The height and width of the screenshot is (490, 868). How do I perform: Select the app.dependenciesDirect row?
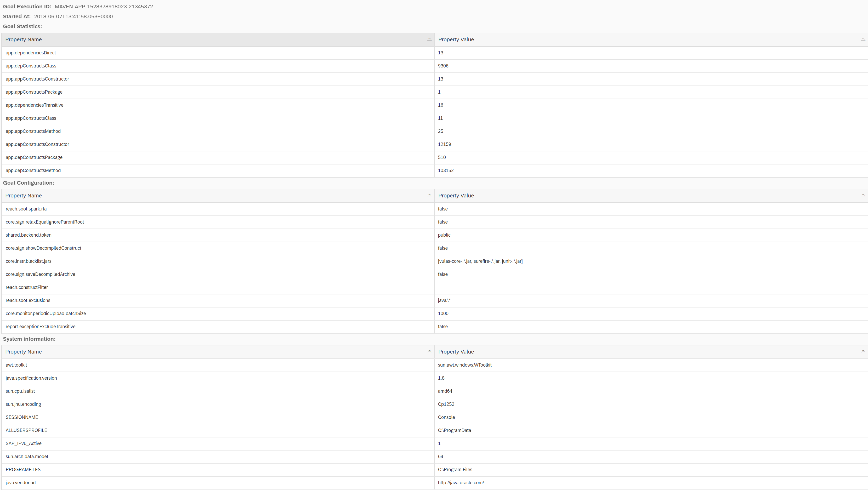click(31, 53)
